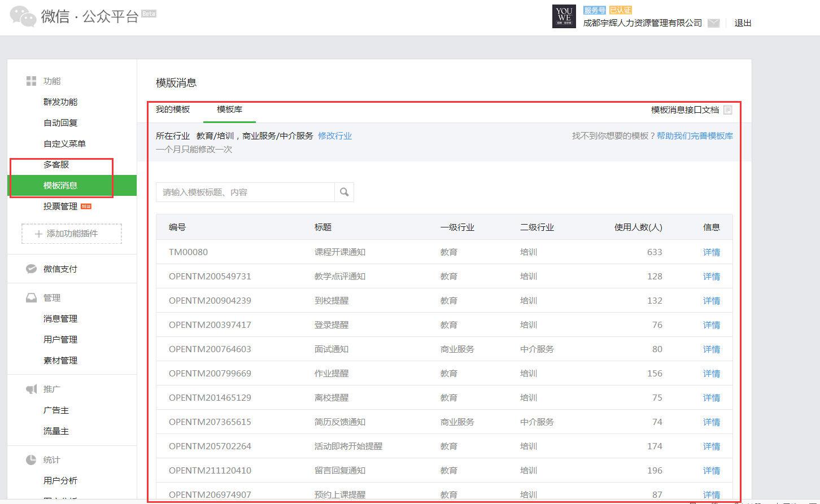Click the inbox icon next to 管理

click(32, 297)
